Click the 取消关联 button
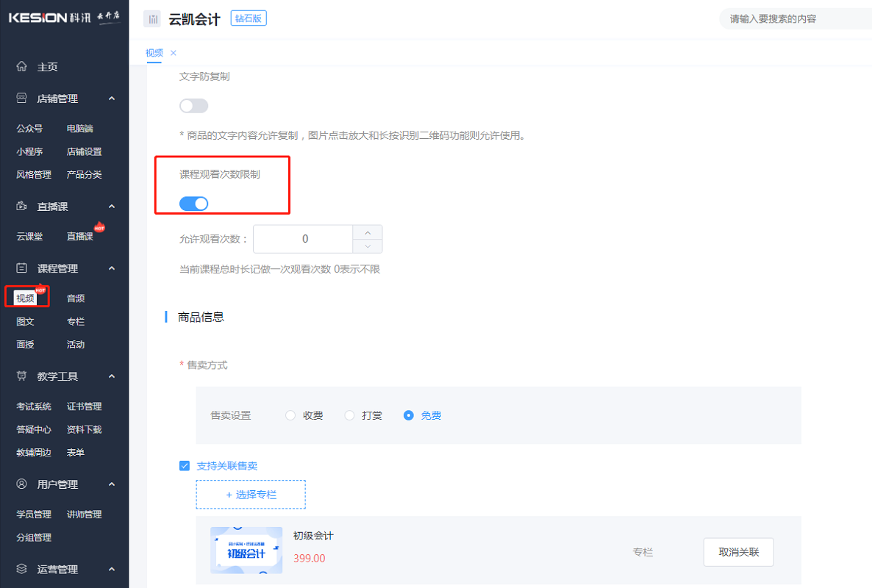872x588 pixels. [x=738, y=552]
